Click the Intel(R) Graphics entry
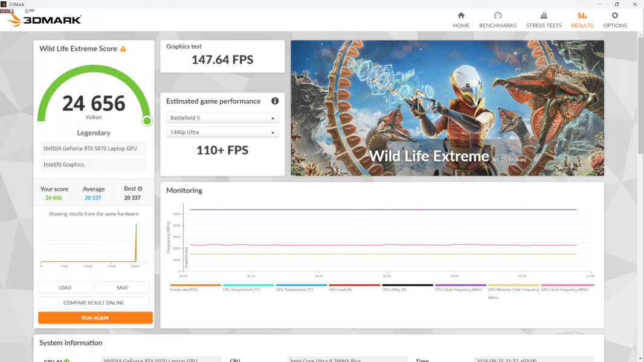Viewport: 644px width, 362px height. coord(94,164)
